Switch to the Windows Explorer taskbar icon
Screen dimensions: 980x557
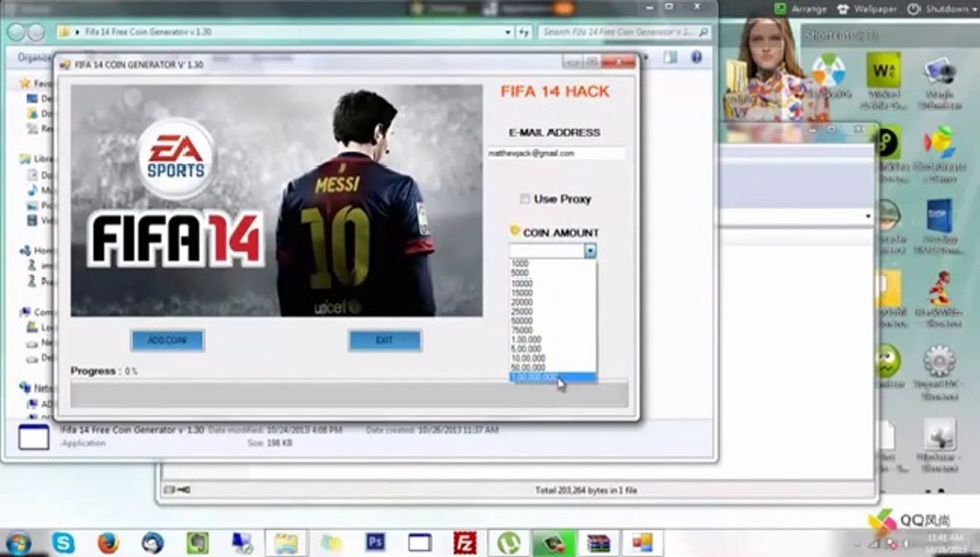286,542
